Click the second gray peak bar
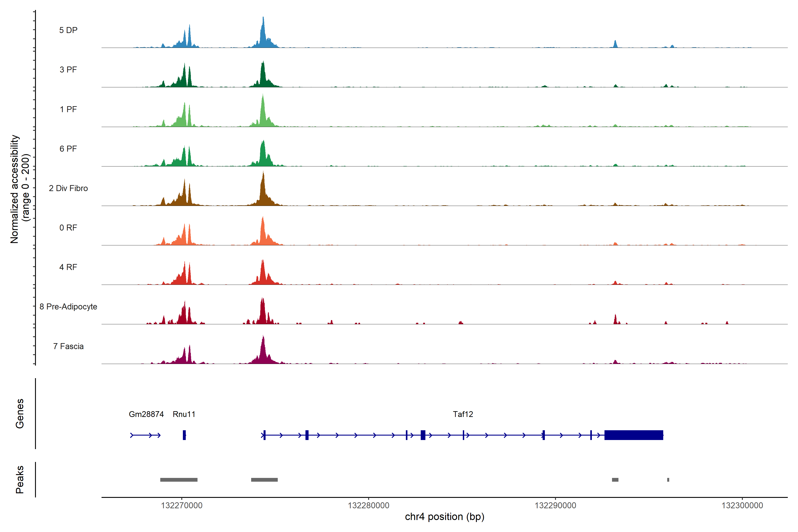Viewport: 798px width, 532px height. click(x=264, y=480)
